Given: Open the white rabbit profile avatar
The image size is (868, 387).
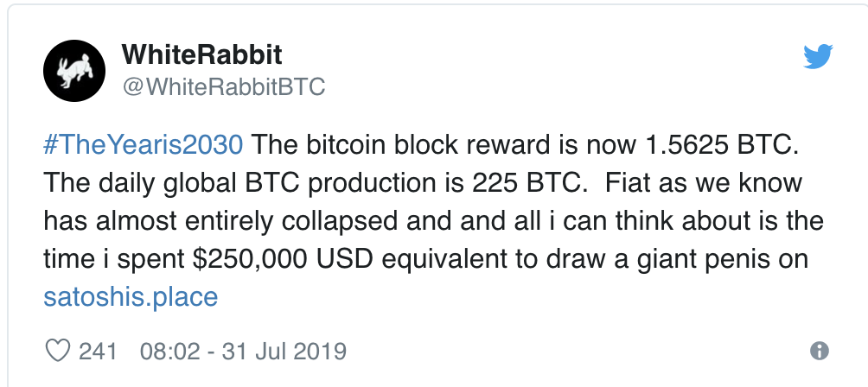Looking at the screenshot, I should coord(74,71).
